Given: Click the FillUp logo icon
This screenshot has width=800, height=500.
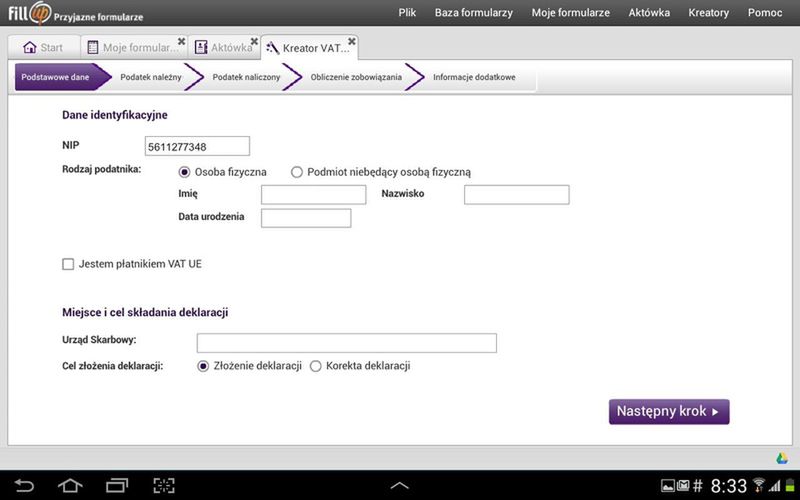Looking at the screenshot, I should pos(30,13).
